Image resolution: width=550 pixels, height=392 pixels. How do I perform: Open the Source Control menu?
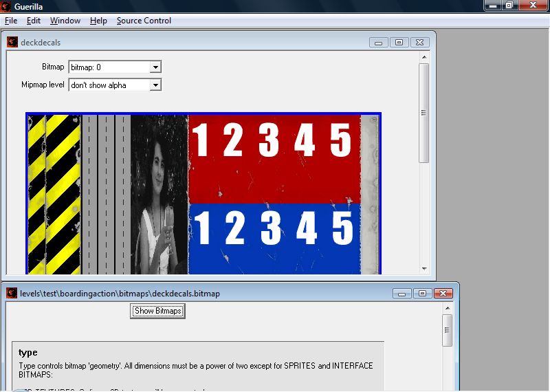pyautogui.click(x=144, y=21)
